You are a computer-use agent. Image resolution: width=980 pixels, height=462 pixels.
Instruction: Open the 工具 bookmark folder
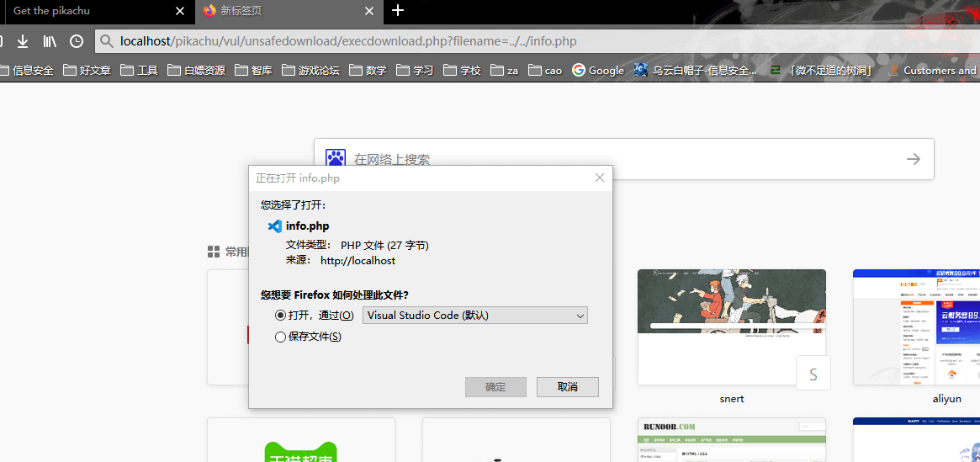pos(139,70)
